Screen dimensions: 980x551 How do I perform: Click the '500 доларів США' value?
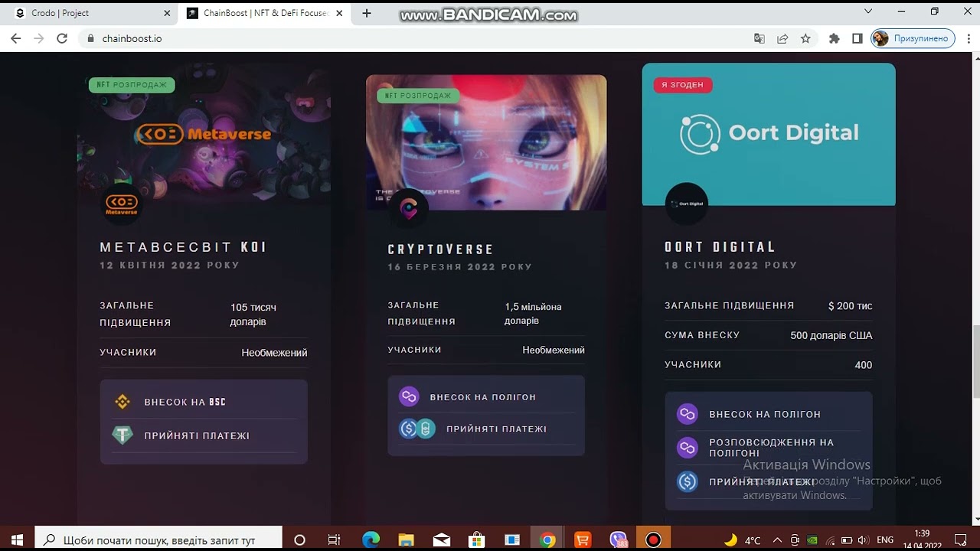(x=831, y=335)
